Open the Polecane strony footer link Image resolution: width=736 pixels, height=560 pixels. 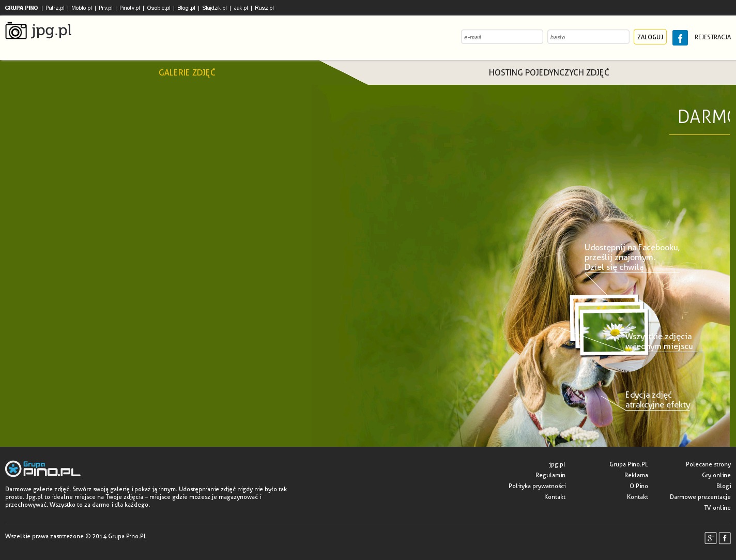[708, 464]
